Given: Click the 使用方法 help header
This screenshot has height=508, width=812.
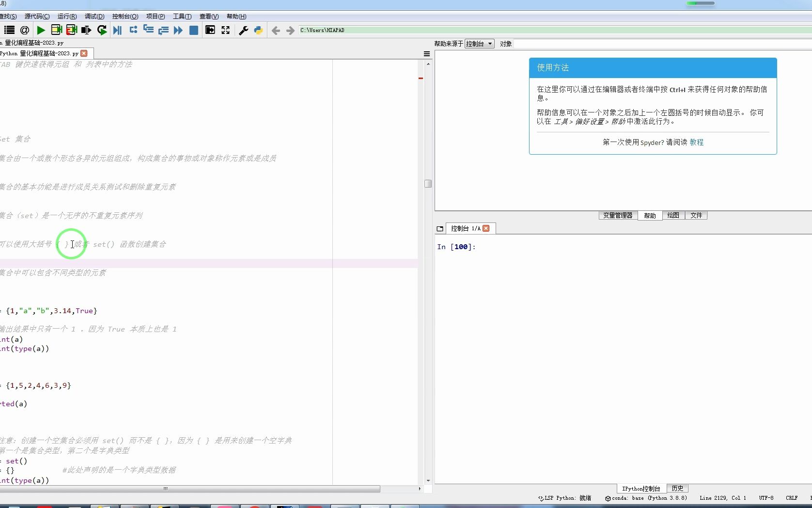Looking at the screenshot, I should pos(653,68).
